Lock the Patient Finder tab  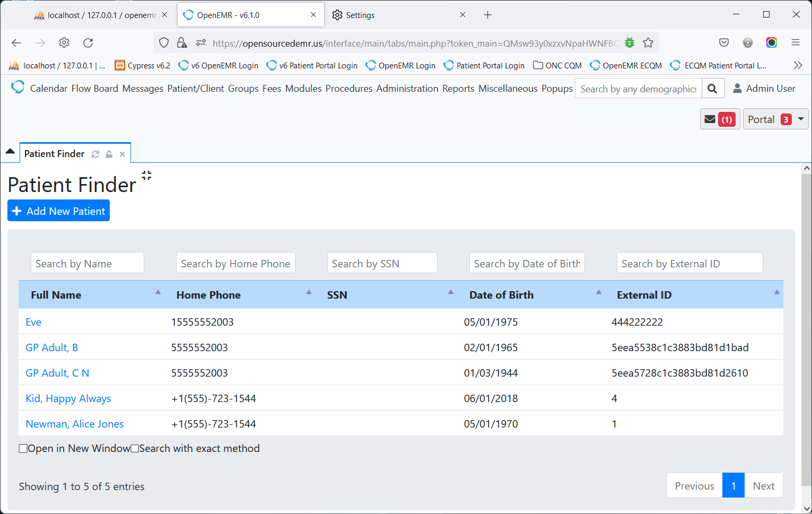point(109,154)
